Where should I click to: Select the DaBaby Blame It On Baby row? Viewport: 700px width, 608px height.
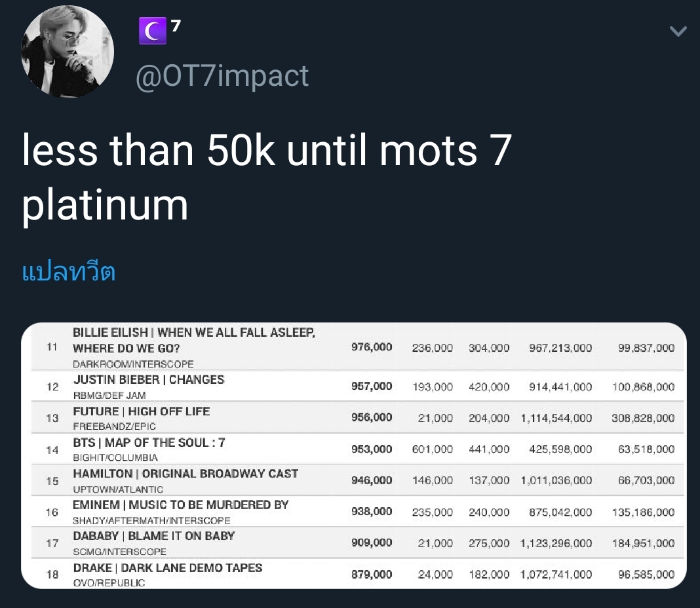tap(357, 542)
